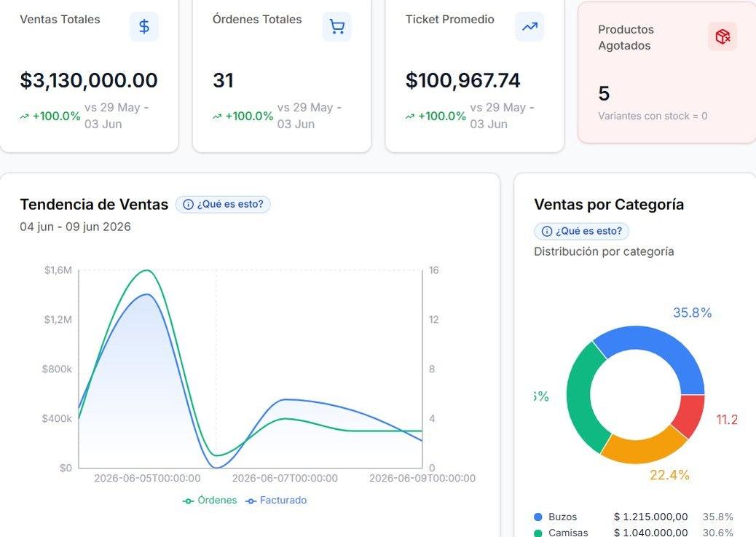The image size is (756, 537).
Task: Click the trending arrow icon on Ticket Promedio
Action: click(529, 26)
